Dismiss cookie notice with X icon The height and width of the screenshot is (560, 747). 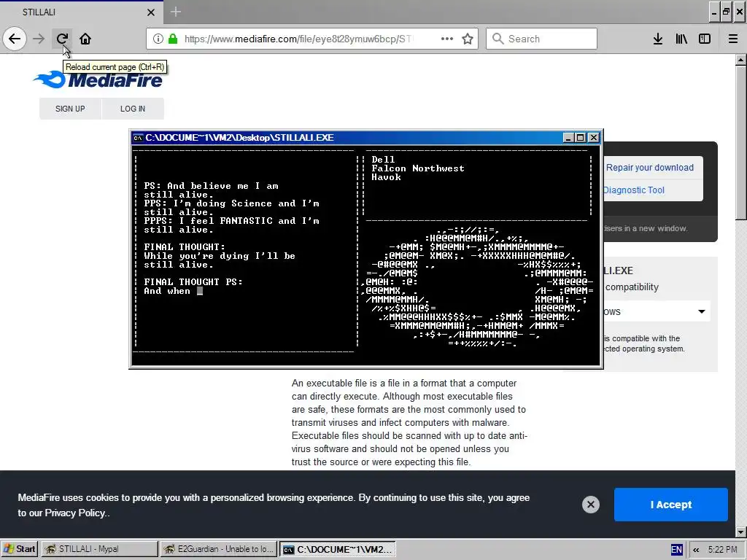tap(591, 505)
